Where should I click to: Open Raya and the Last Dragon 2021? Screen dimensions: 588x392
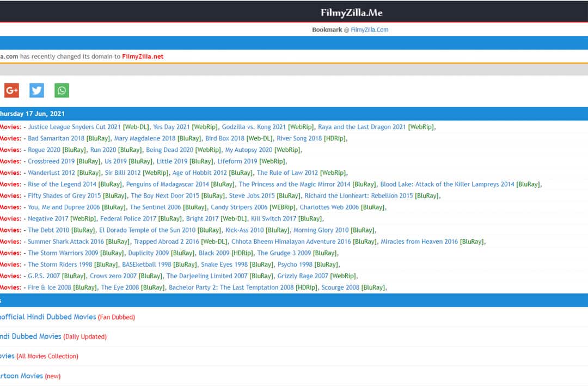pos(362,127)
